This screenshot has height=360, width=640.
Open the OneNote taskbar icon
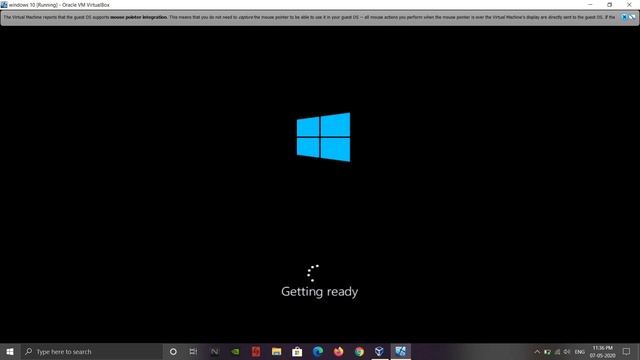click(x=215, y=351)
